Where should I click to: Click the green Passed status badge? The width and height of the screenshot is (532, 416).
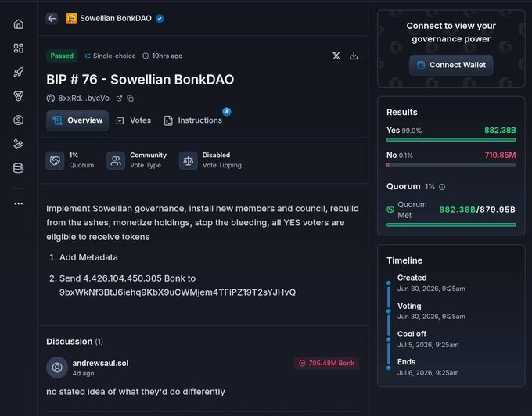[x=62, y=56]
